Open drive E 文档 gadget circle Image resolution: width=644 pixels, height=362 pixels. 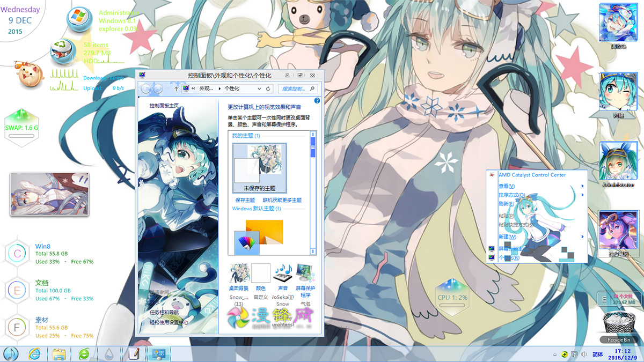click(17, 291)
